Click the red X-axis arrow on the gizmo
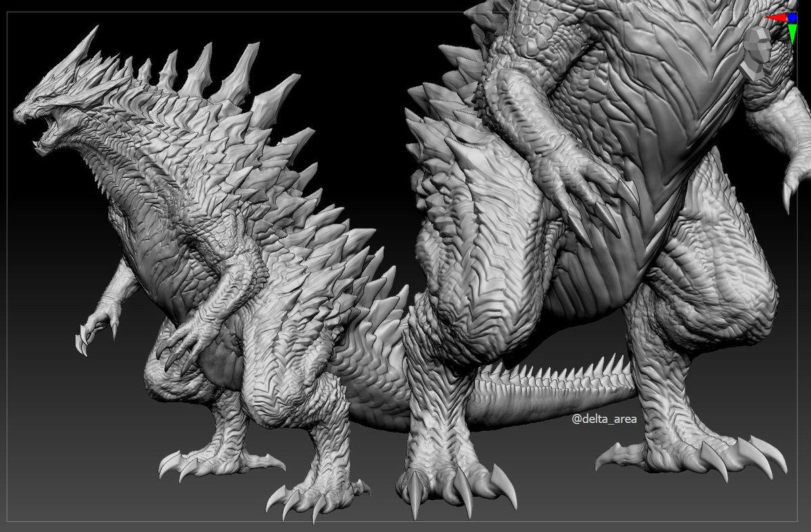This screenshot has width=811, height=532. 776,18
